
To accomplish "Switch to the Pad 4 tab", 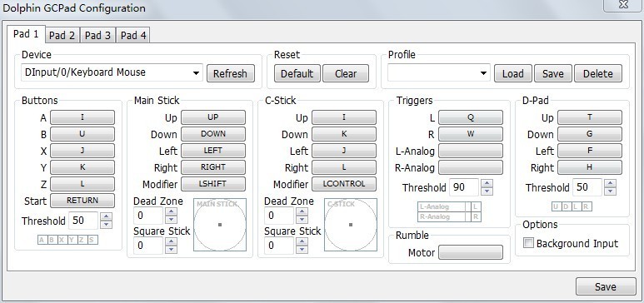I will [133, 36].
